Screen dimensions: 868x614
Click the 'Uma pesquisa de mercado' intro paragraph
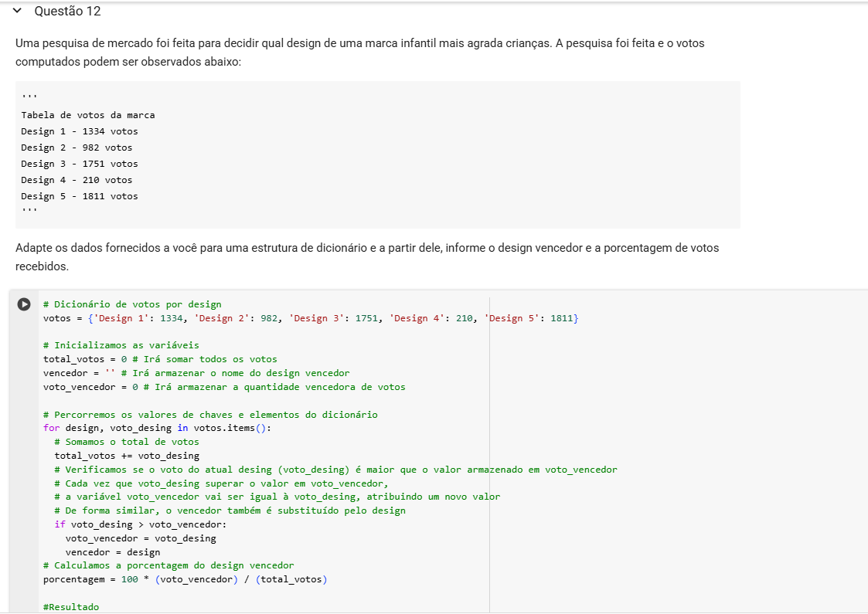click(x=360, y=52)
